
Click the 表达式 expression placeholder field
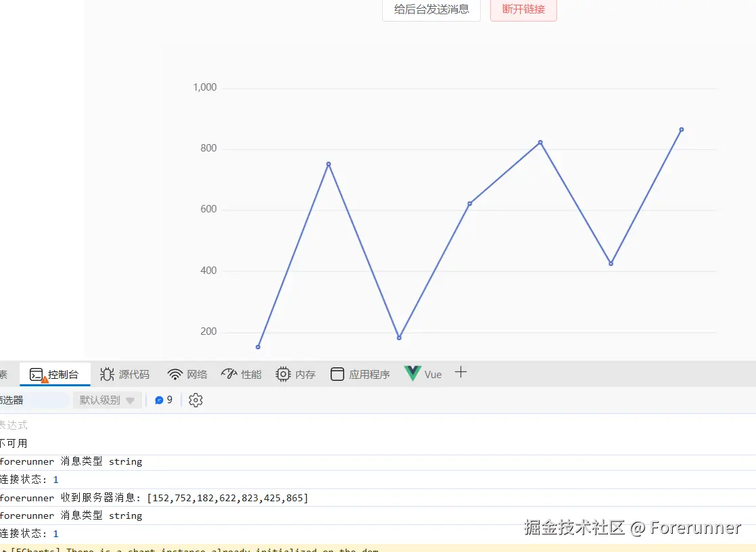(14, 425)
